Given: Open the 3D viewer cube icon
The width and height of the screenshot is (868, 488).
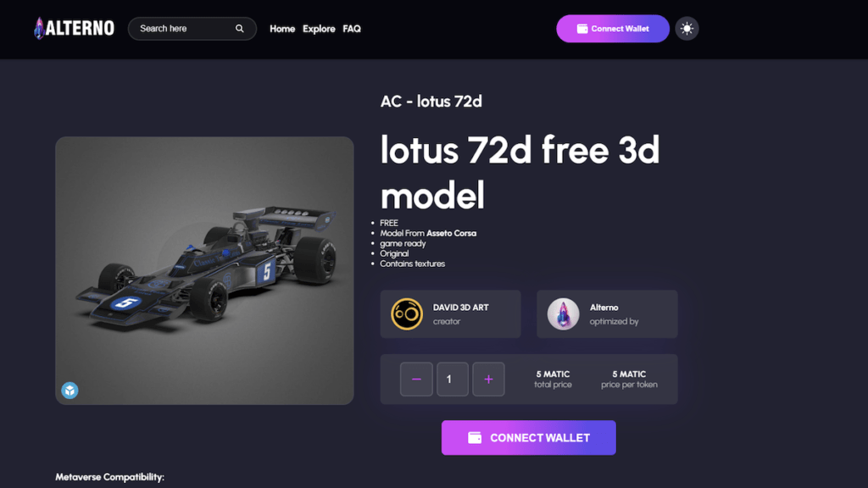Looking at the screenshot, I should pyautogui.click(x=70, y=391).
